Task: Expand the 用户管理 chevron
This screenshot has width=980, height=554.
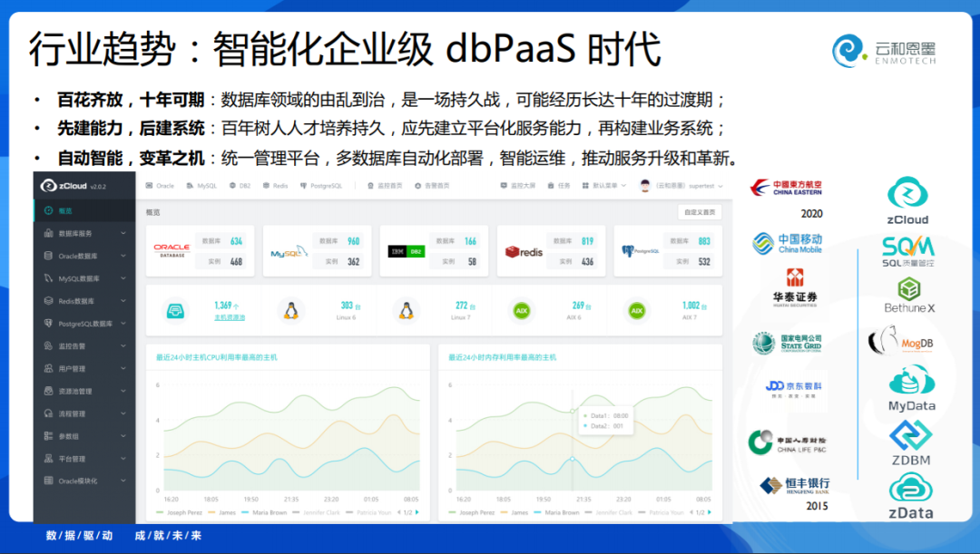Action: [x=123, y=368]
